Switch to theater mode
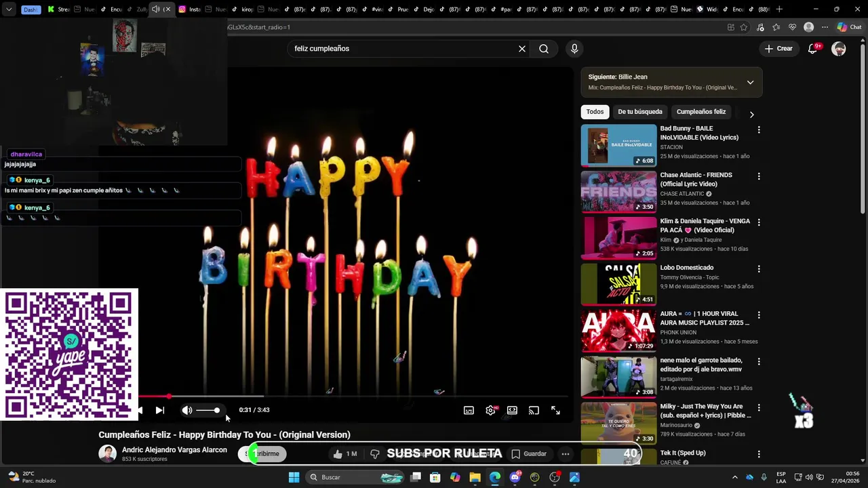This screenshot has height=488, width=868. point(512,410)
